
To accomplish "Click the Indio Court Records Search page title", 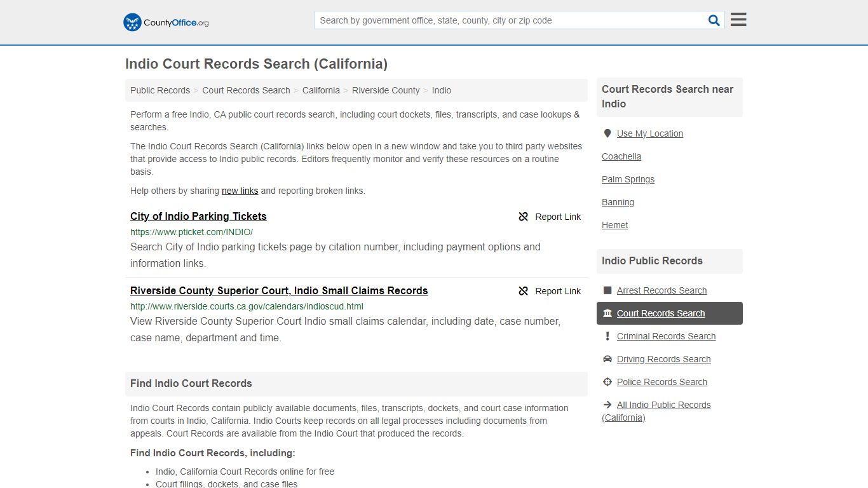I will click(x=256, y=64).
